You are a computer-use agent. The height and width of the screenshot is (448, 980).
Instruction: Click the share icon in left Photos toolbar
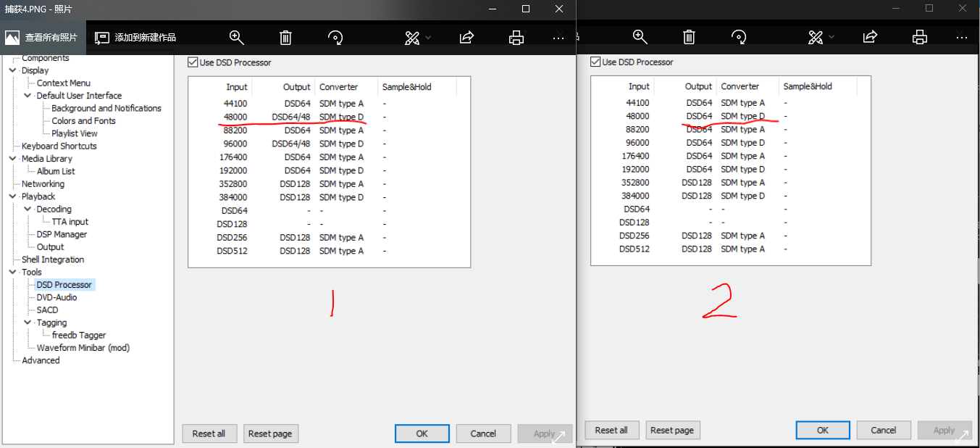click(467, 38)
